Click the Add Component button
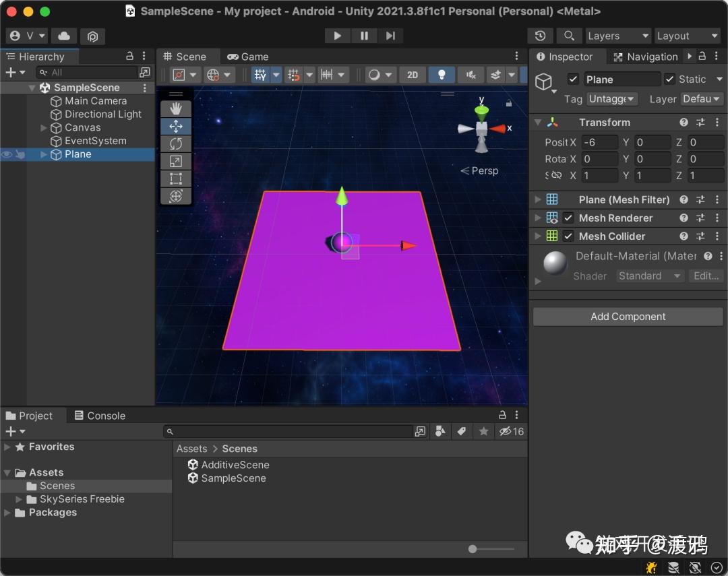The width and height of the screenshot is (728, 576). (628, 316)
